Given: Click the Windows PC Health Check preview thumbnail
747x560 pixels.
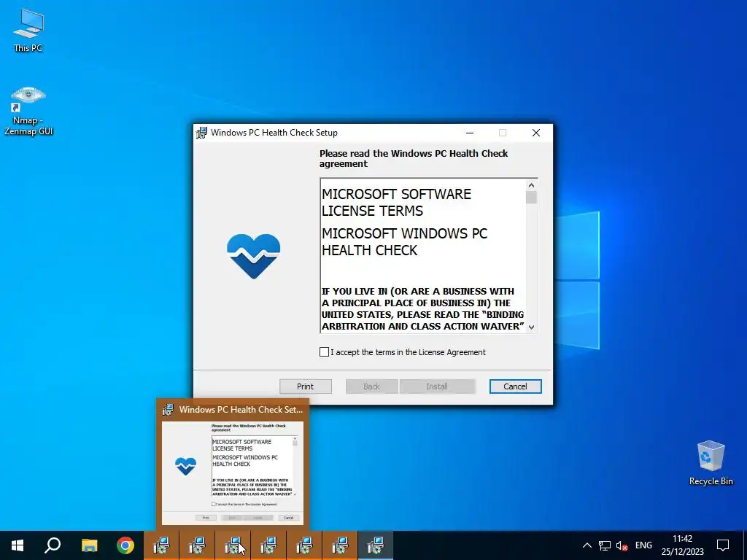Looking at the screenshot, I should pos(233,472).
